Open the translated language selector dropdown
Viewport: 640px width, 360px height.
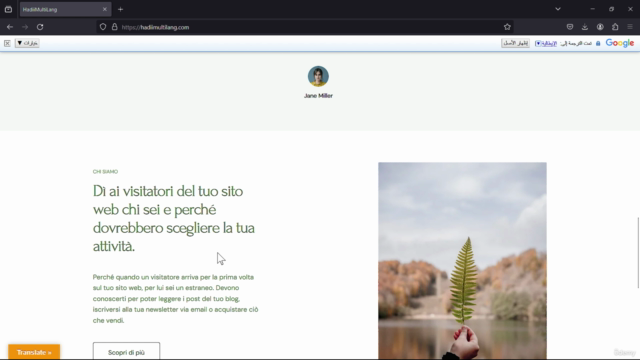(546, 43)
